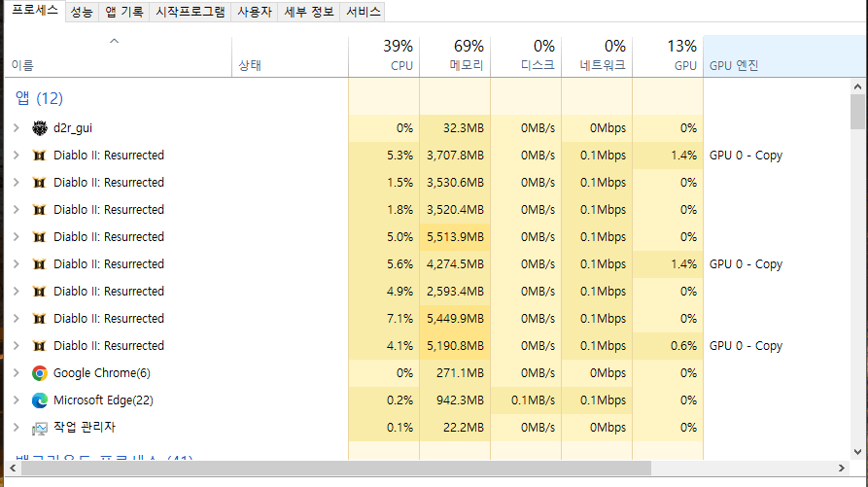Click Diablo icon in the 2,593.4MB row
This screenshot has height=487, width=868.
coord(39,291)
